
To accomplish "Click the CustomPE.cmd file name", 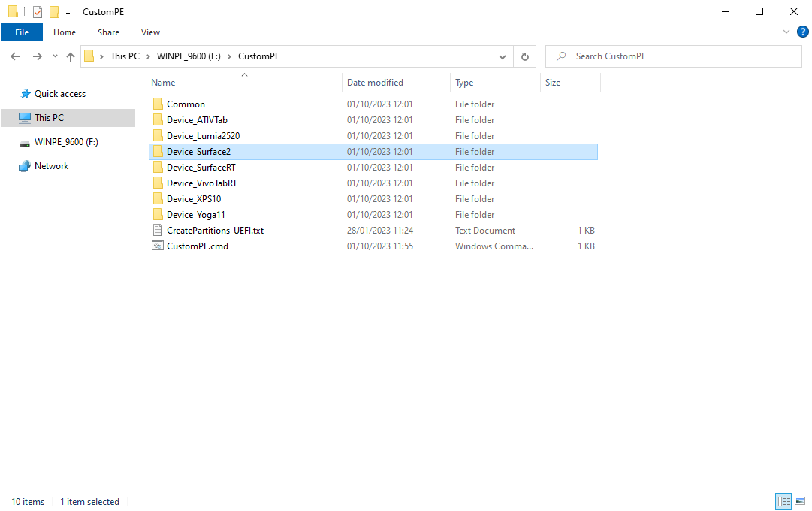I will coord(198,246).
